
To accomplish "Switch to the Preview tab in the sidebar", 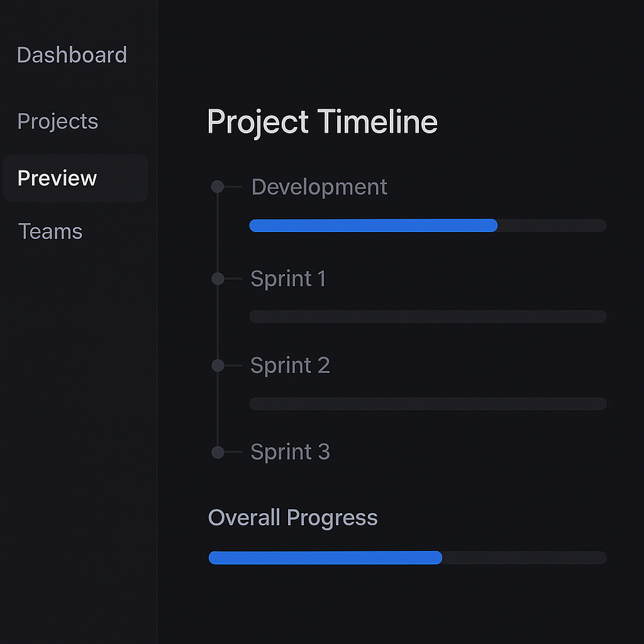I will [x=56, y=178].
